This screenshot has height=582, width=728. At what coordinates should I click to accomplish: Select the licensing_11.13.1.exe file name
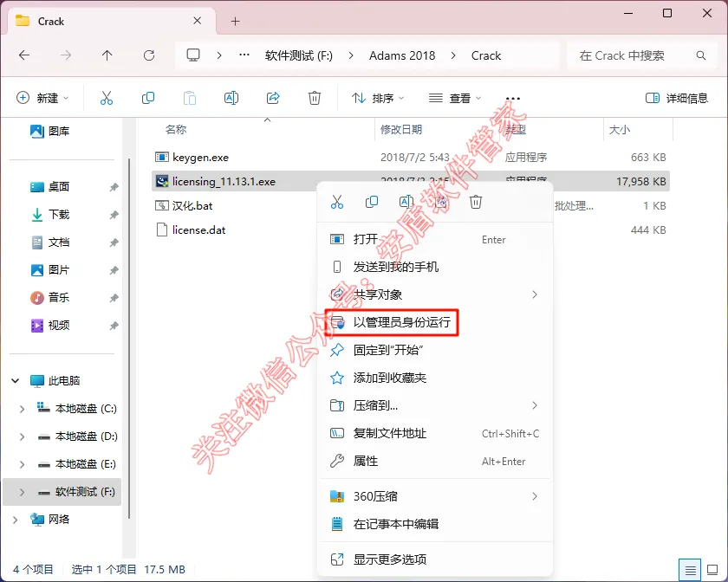coord(224,182)
